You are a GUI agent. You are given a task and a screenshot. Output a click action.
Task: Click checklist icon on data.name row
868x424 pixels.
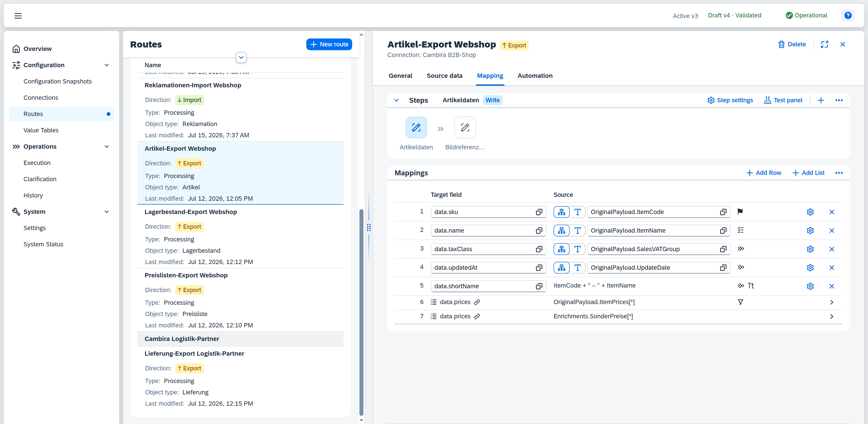(740, 230)
